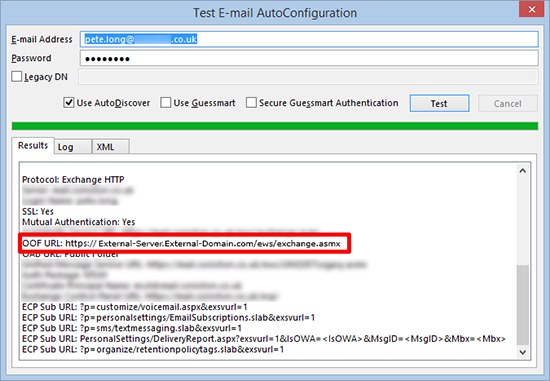Click the Test button
This screenshot has height=381, width=550.
click(439, 103)
